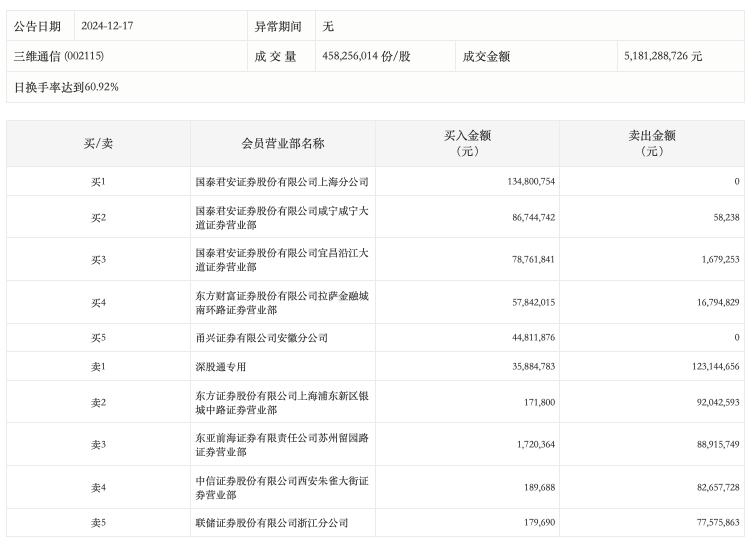Click the buy amount 78,761,841
Viewport: 753px width, 554px height.
click(533, 259)
